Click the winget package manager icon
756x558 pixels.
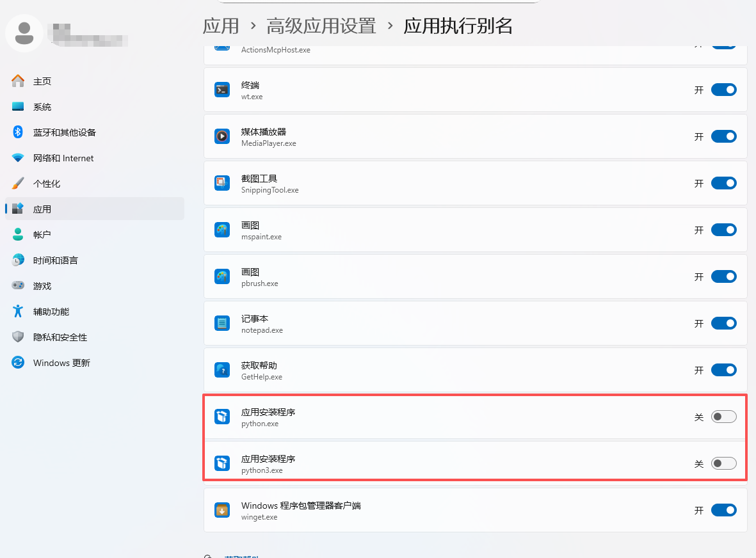222,510
